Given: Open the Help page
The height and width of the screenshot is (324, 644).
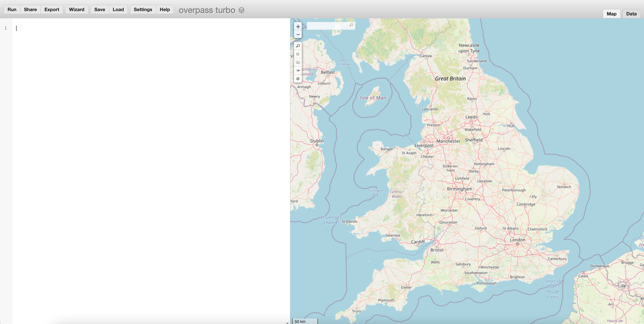Looking at the screenshot, I should pyautogui.click(x=165, y=9).
